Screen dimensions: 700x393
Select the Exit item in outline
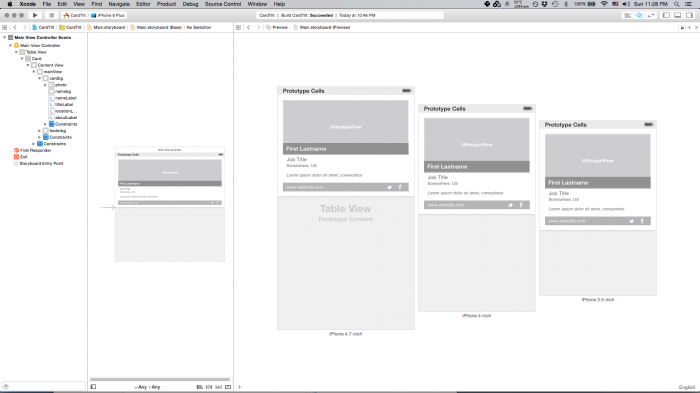[21, 157]
